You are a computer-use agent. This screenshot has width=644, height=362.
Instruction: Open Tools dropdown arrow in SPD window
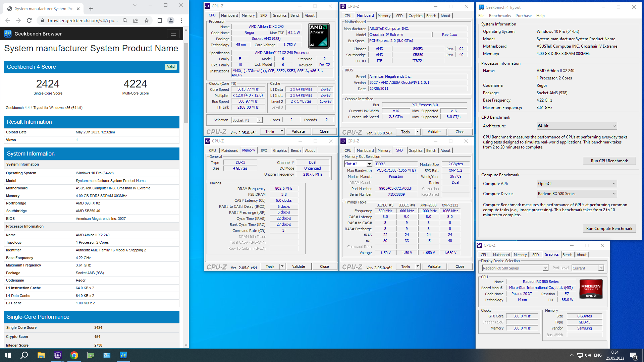point(418,266)
